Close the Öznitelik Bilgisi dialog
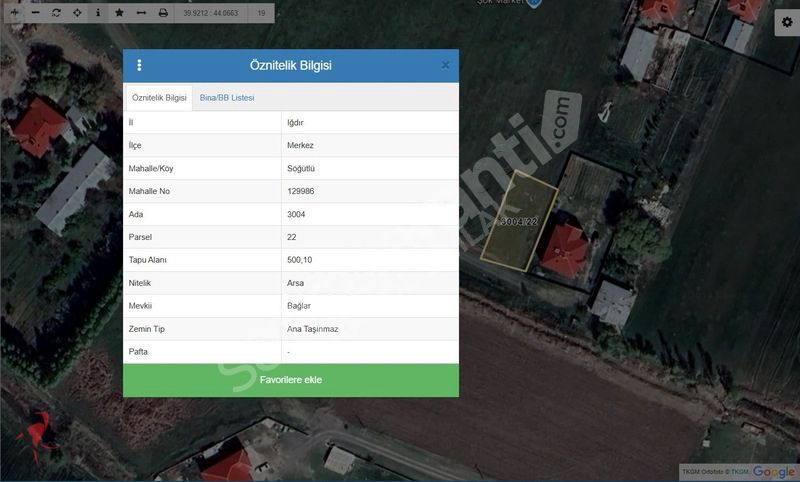 (x=445, y=65)
